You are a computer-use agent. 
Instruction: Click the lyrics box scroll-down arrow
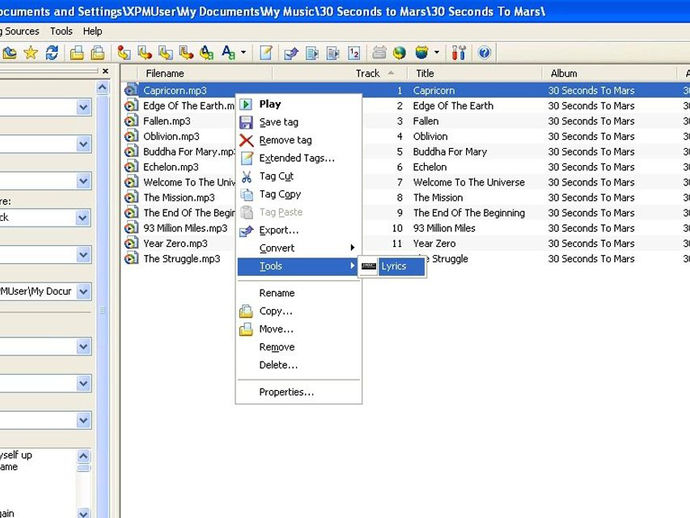click(83, 513)
